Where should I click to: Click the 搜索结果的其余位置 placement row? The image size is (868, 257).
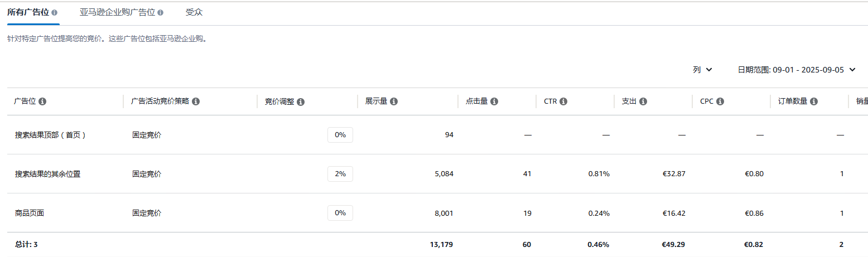[434, 174]
